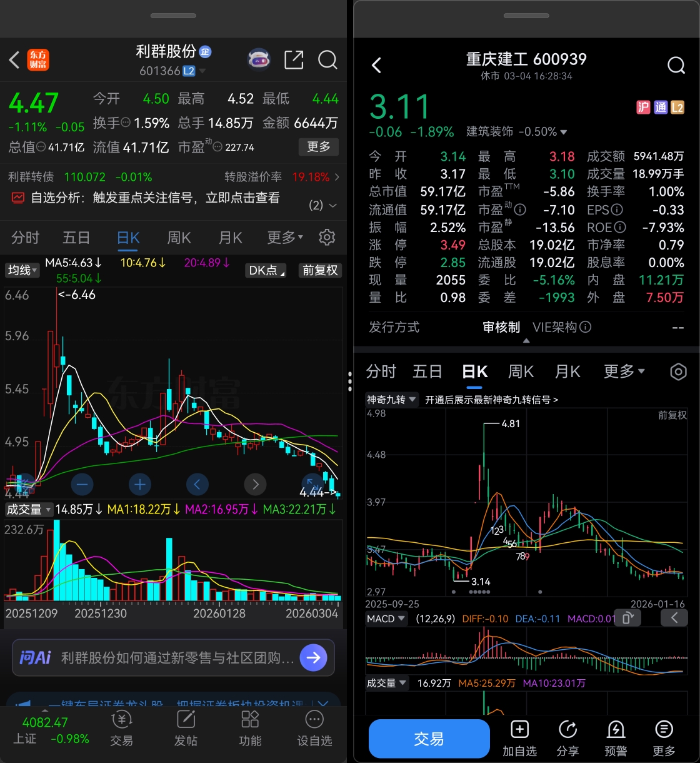Screen dimensions: 700x763
Task: Select 周K tab in 利群股份 window
Action: tap(179, 238)
